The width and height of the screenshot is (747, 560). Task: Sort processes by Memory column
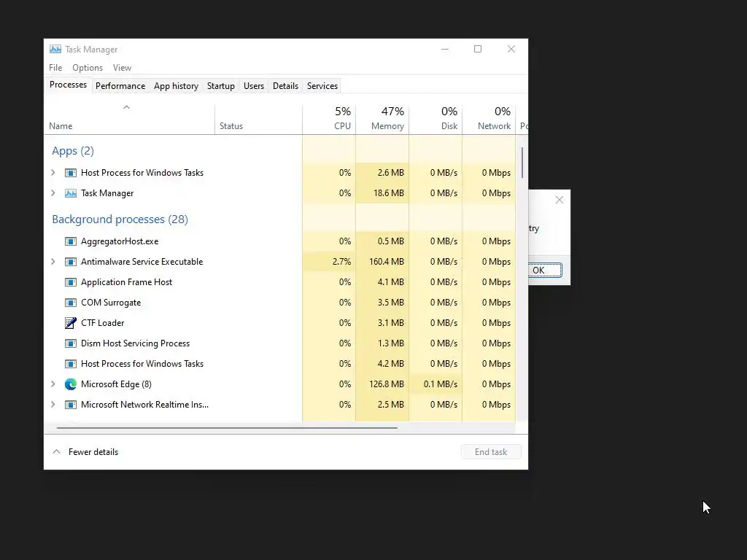pyautogui.click(x=382, y=119)
